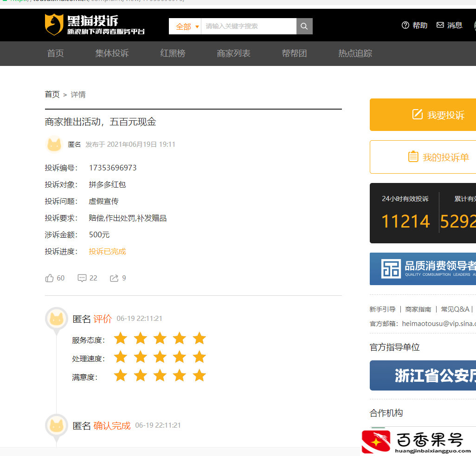This screenshot has height=456, width=476.
Task: Open 浙江省公安厅 banner
Action: (423, 376)
